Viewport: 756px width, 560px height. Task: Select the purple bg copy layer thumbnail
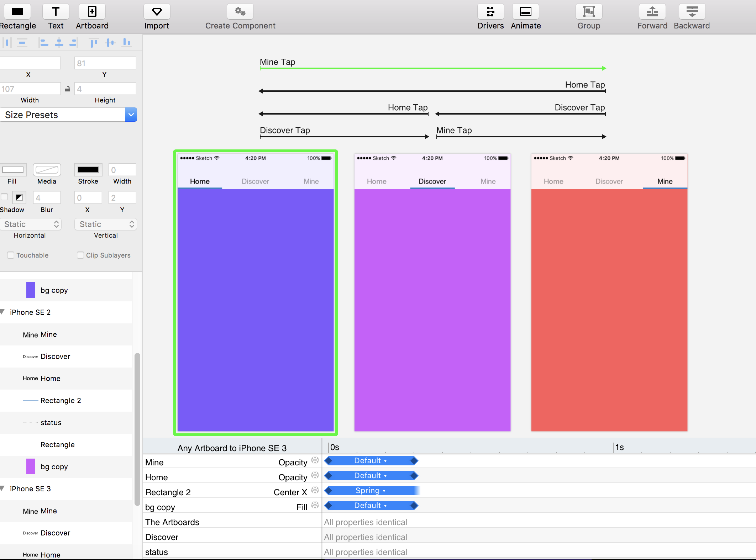31,466
